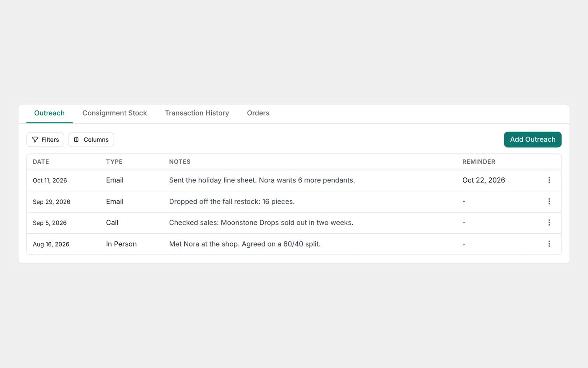This screenshot has height=368, width=588.
Task: Click the Reminder column header
Action: click(x=479, y=162)
